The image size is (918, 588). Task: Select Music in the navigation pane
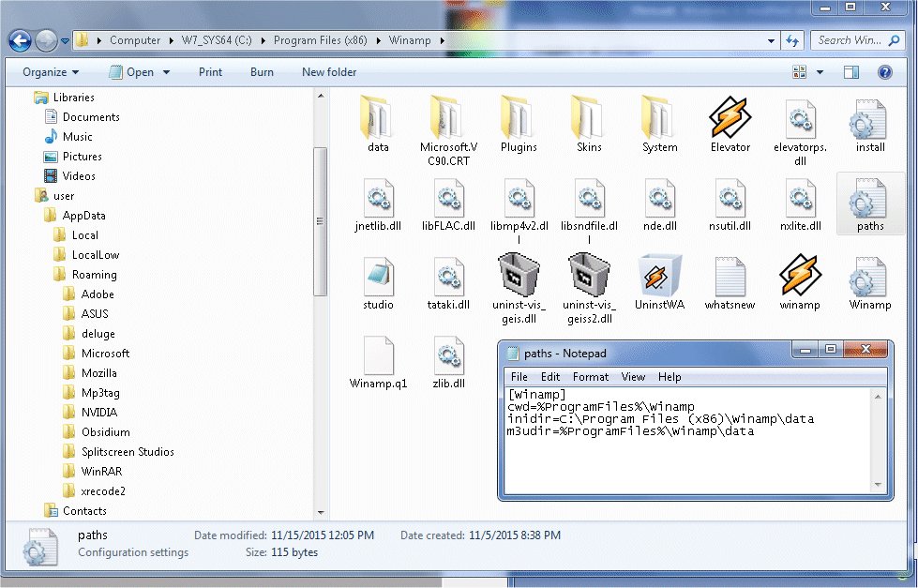68,137
